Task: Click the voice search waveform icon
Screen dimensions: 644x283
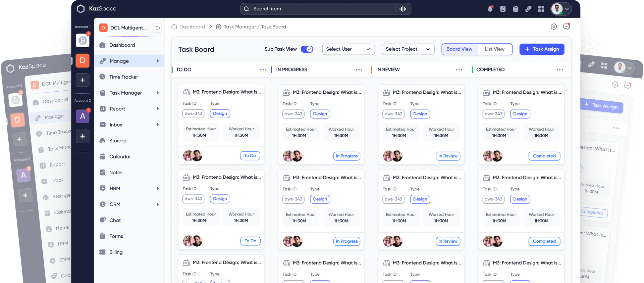Action: point(403,9)
